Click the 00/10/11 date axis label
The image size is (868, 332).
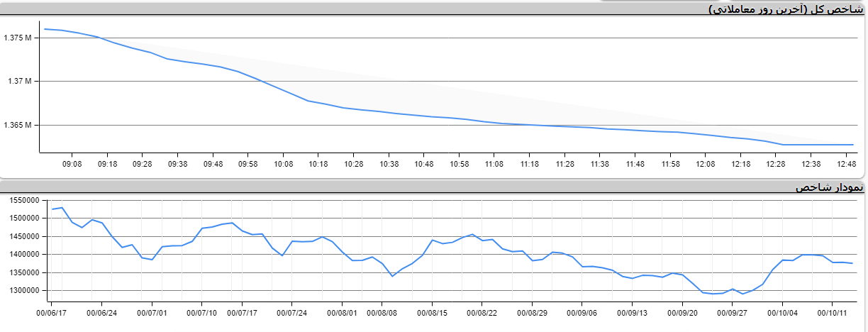pos(833,312)
